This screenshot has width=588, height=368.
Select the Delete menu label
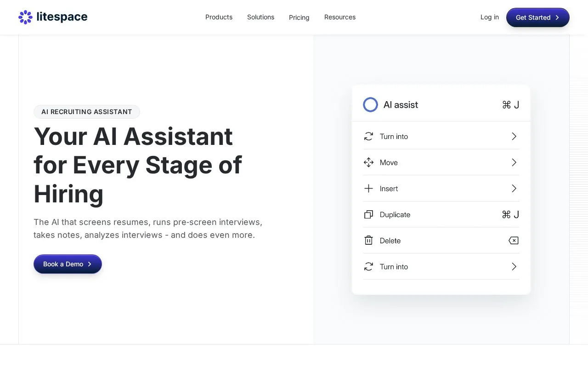click(390, 241)
